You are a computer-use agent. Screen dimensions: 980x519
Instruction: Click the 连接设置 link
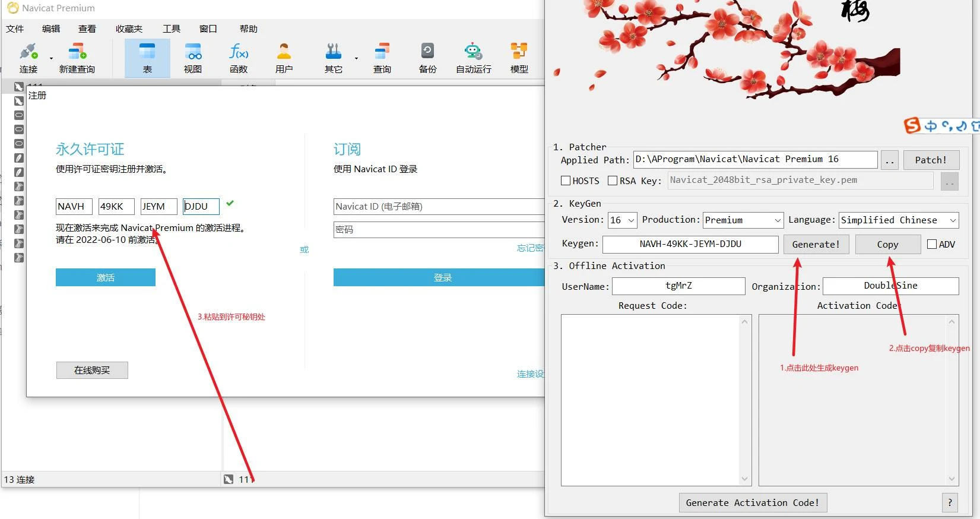click(x=530, y=374)
